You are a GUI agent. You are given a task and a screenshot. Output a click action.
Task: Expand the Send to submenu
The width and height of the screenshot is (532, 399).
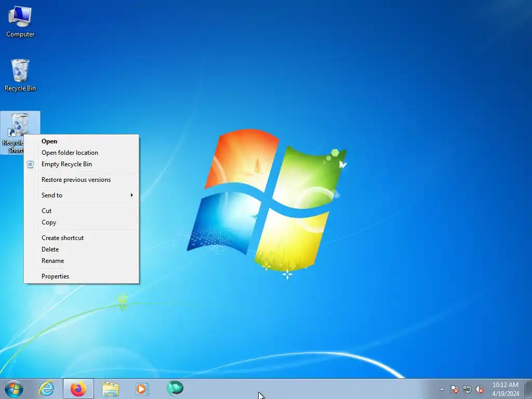[82, 195]
